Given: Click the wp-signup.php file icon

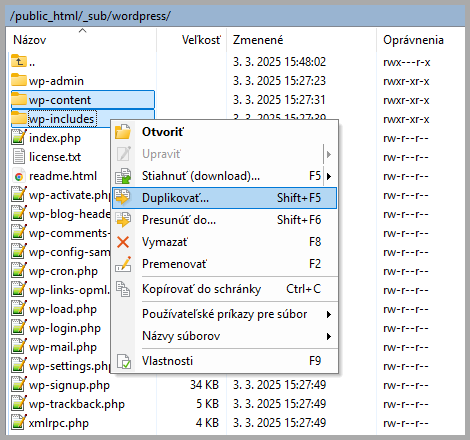Looking at the screenshot, I should [19, 384].
